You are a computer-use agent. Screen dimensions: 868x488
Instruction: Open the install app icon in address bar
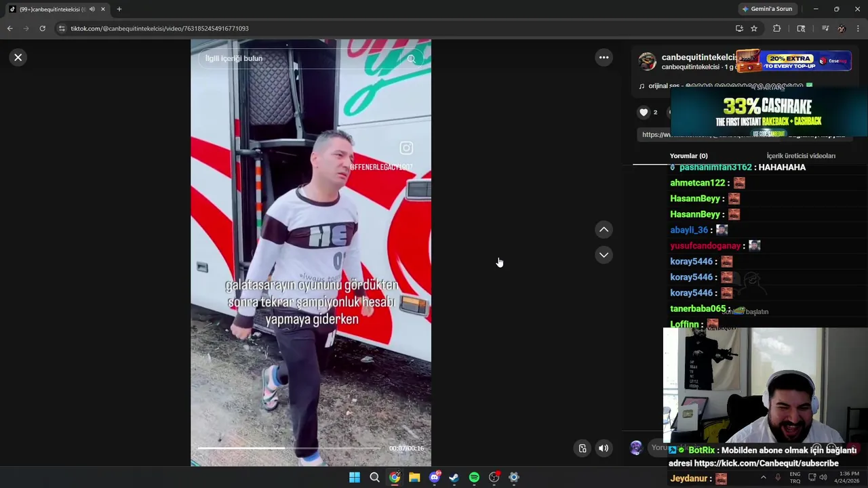pos(739,28)
